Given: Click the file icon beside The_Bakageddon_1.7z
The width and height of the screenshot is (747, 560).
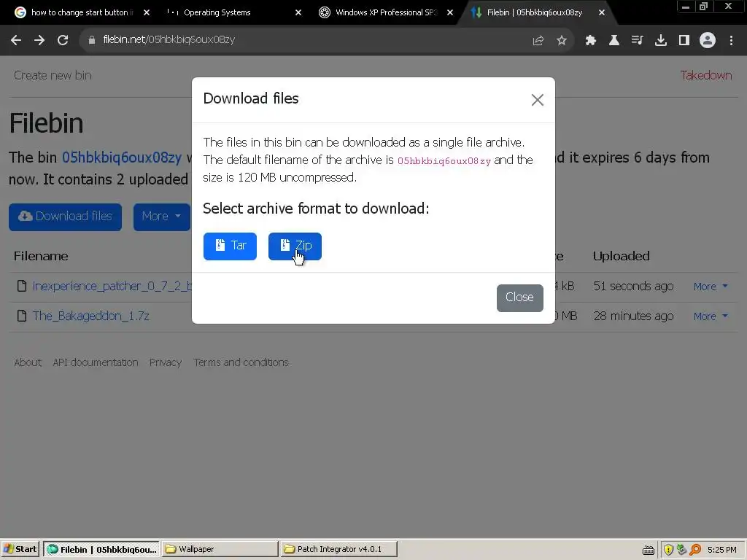Looking at the screenshot, I should pyautogui.click(x=22, y=316).
